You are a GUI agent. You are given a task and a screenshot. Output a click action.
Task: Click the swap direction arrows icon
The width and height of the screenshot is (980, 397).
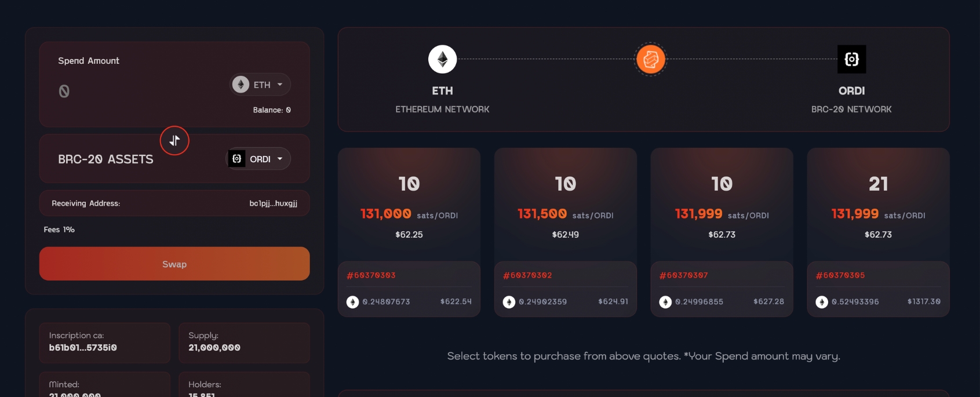[174, 141]
